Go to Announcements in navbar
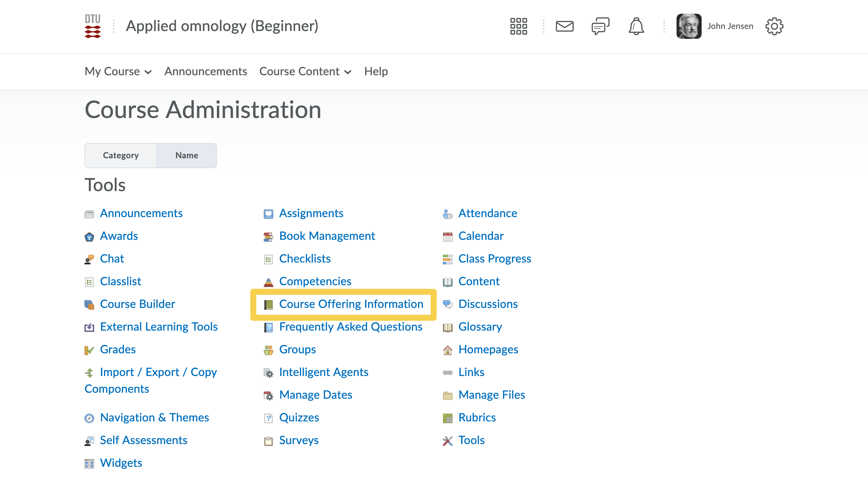Screen dimensions: 868x488 pyautogui.click(x=206, y=71)
